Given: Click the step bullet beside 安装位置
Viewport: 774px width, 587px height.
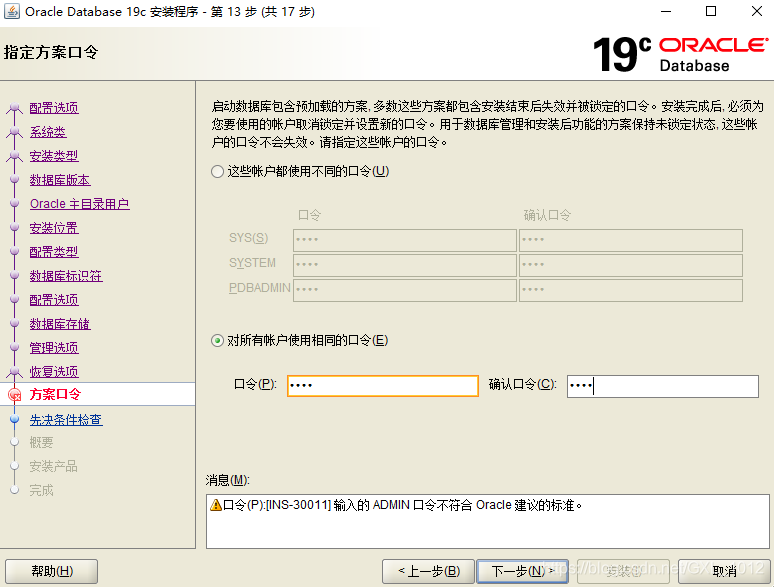Looking at the screenshot, I should click(15, 228).
